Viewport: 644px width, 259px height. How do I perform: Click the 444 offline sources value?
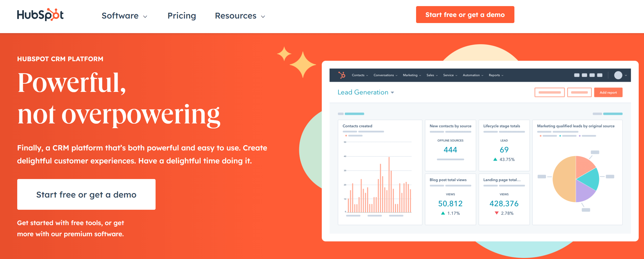450,150
